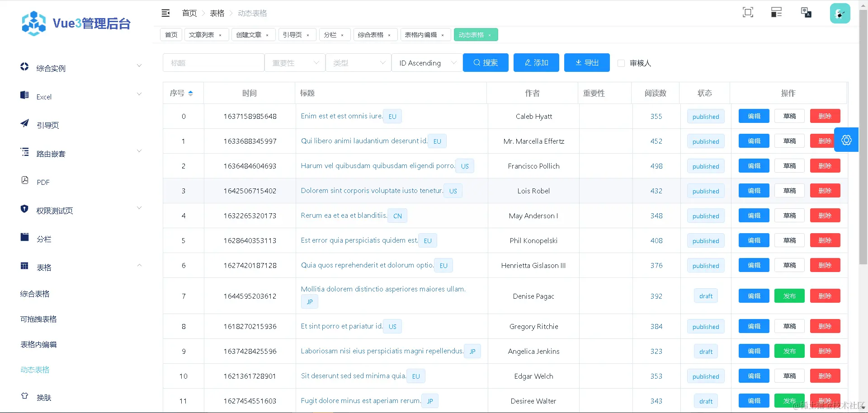
Task: Open 可拖拽表格 in the sidebar
Action: tap(38, 319)
